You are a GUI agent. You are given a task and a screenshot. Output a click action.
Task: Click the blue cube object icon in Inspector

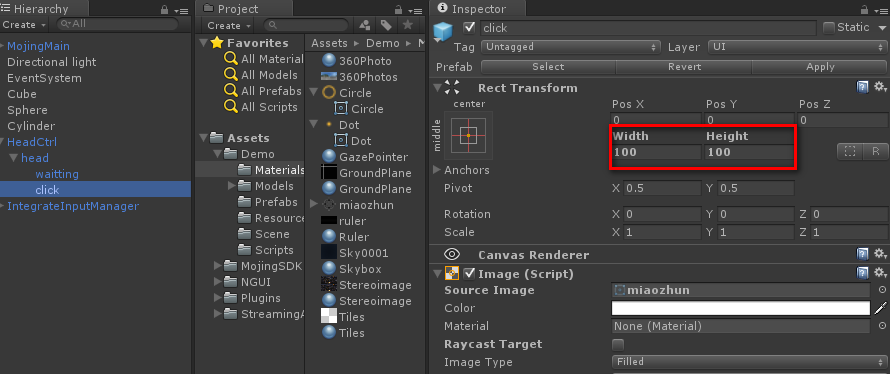tap(443, 32)
